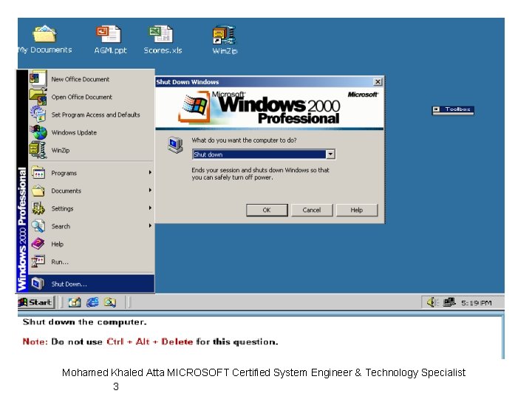Close the Shut Down Windows dialog
The width and height of the screenshot is (532, 399).
coord(378,82)
